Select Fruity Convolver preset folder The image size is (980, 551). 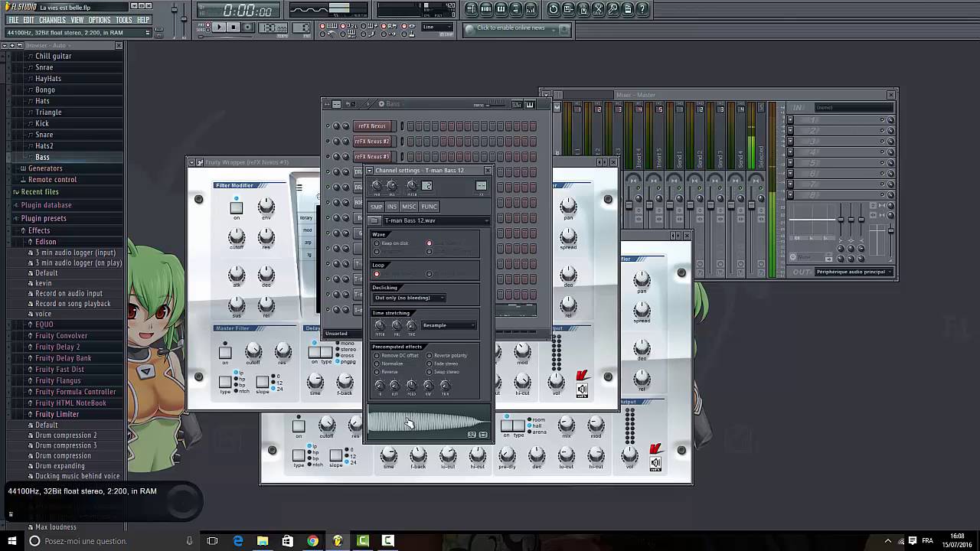click(x=61, y=336)
